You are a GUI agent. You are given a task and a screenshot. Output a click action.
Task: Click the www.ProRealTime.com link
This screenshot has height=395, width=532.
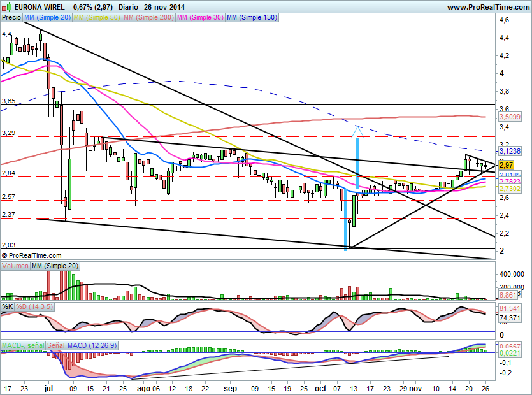point(487,6)
